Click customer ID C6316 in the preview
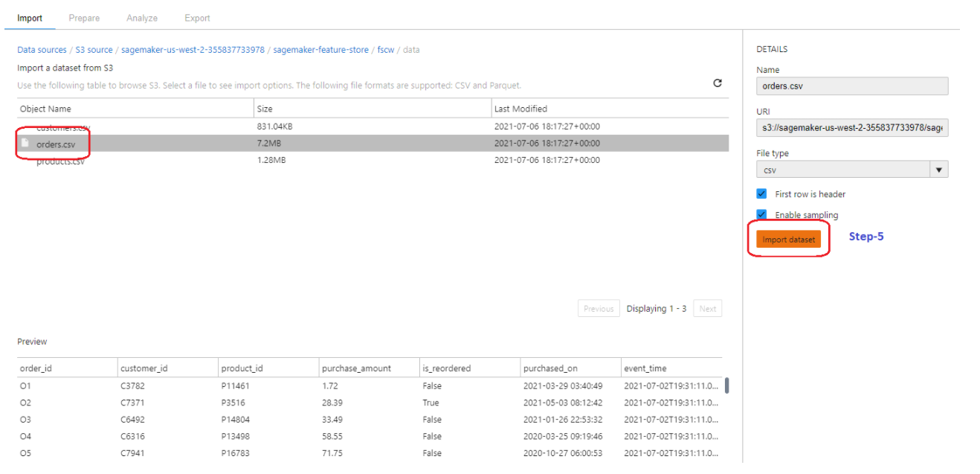Screen dimensions: 980x474 tap(132, 436)
